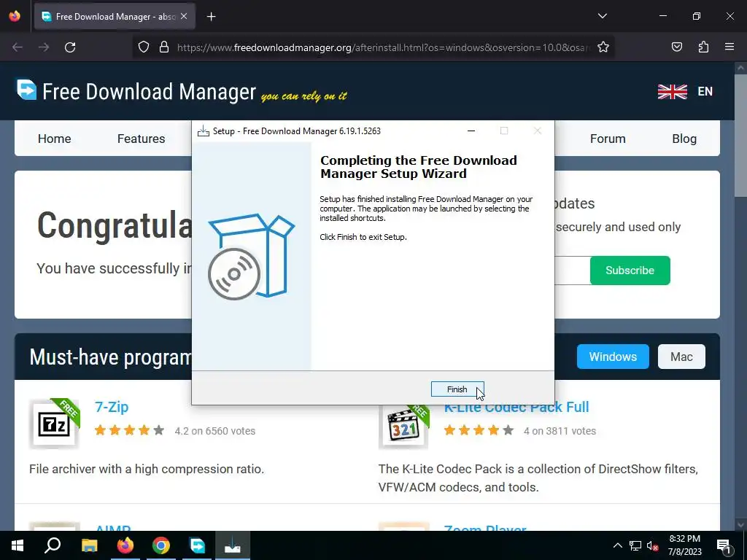Open a new browser tab
The height and width of the screenshot is (560, 747).
[x=211, y=17]
